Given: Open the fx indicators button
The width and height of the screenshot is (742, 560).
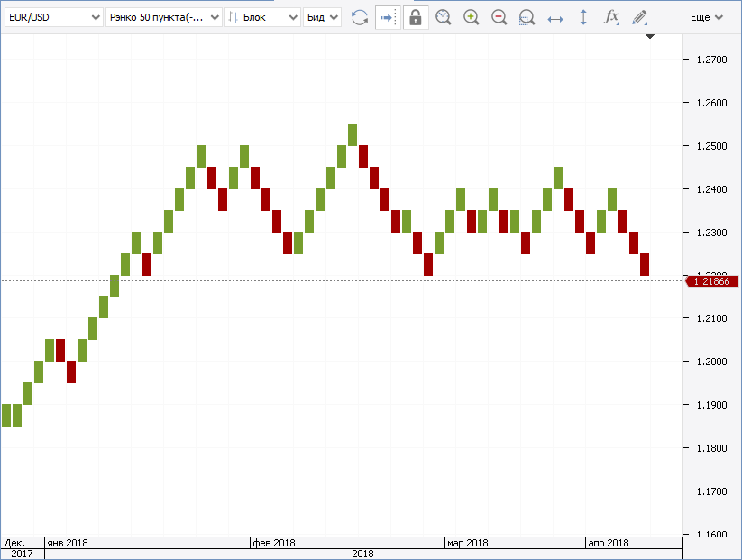Looking at the screenshot, I should (611, 17).
